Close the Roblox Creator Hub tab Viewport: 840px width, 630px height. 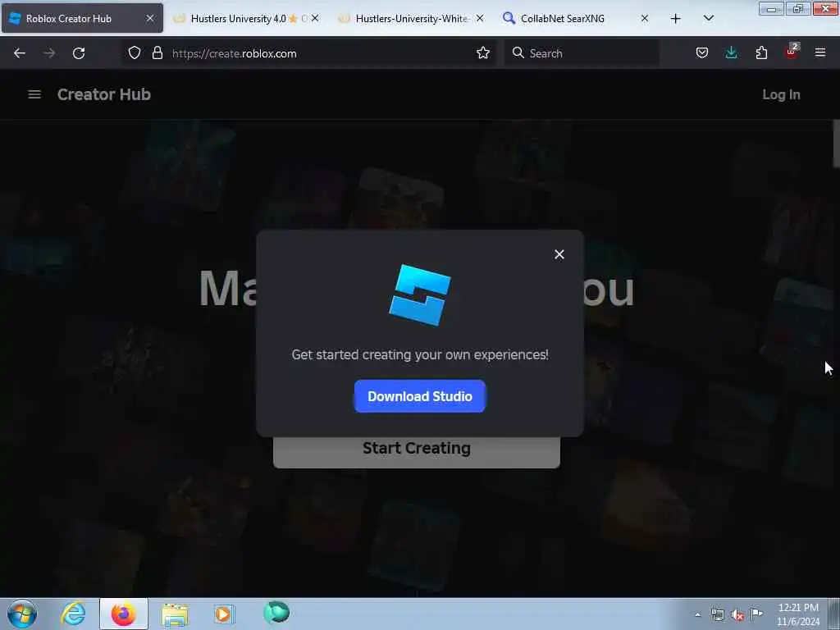pos(150,18)
